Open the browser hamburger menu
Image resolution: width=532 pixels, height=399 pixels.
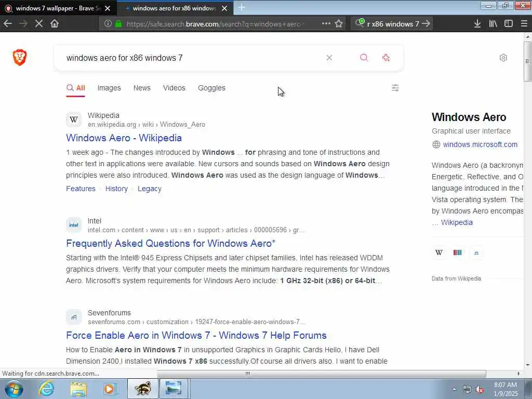[524, 23]
